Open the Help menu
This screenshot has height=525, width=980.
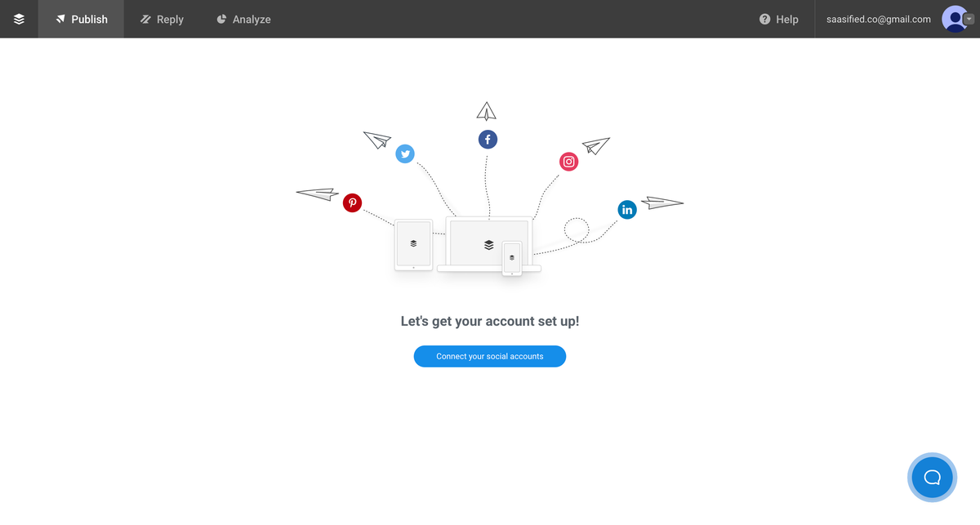click(x=779, y=19)
